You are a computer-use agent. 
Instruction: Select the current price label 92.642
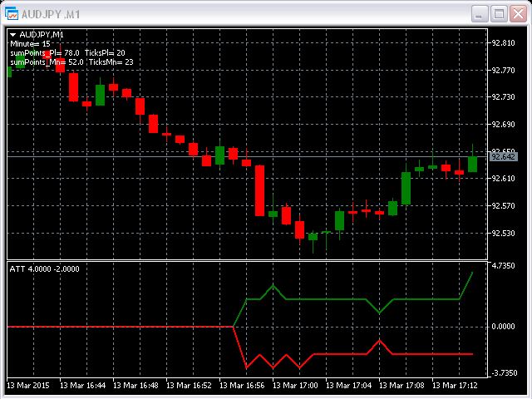click(x=504, y=156)
